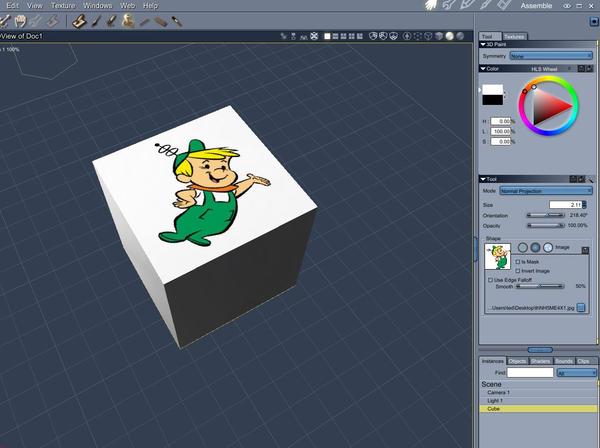Switch to the Objects tab
Screen dimensions: 600x448
click(517, 361)
